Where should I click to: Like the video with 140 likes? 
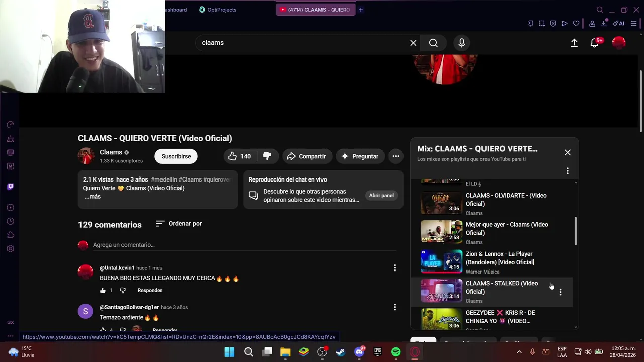click(239, 156)
